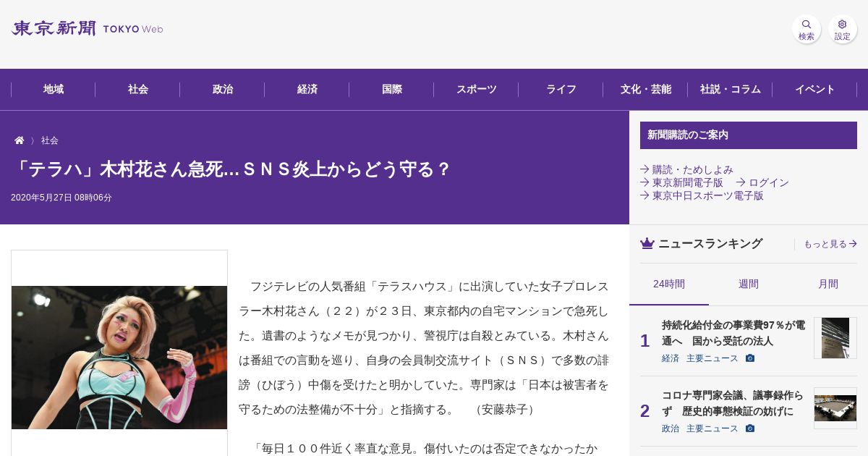Open the 社説・コラム navigation menu
868x456 pixels.
[731, 90]
